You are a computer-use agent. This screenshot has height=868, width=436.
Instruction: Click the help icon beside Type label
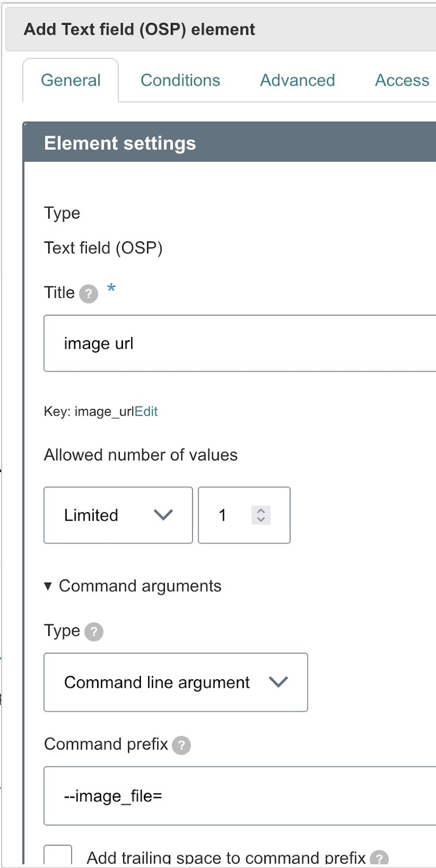(x=94, y=631)
